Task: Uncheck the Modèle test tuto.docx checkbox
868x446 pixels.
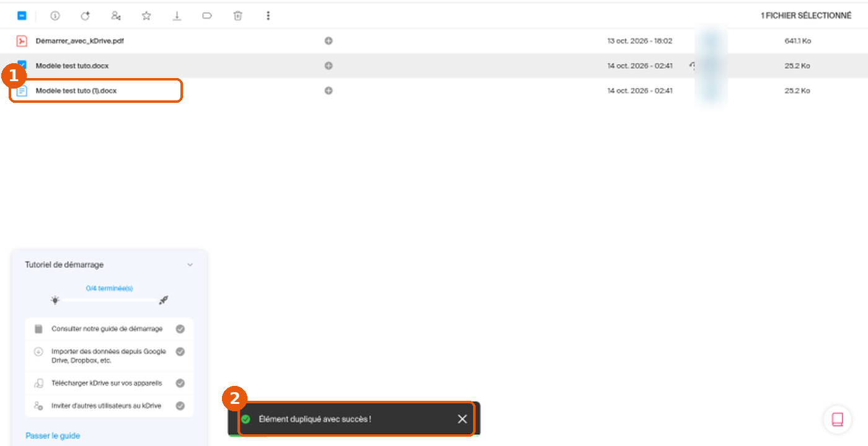Action: pyautogui.click(x=22, y=64)
